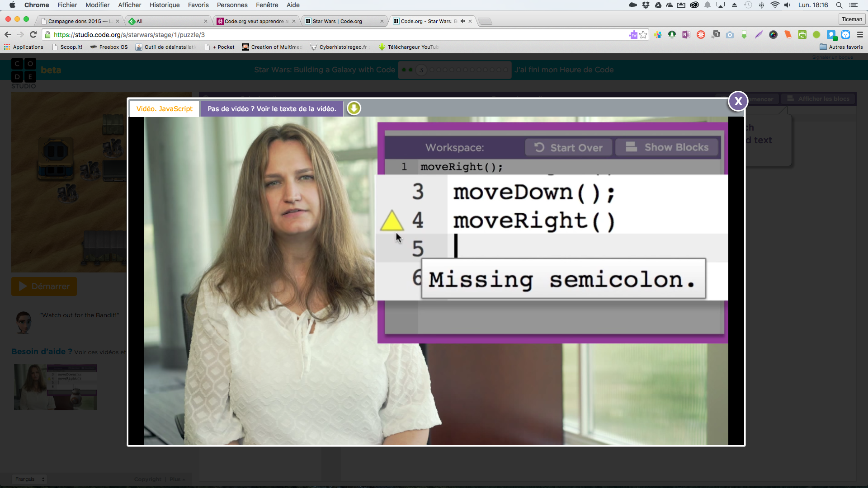Viewport: 868px width, 488px height.
Task: Expand the Autres favoris folder
Action: [x=841, y=47]
